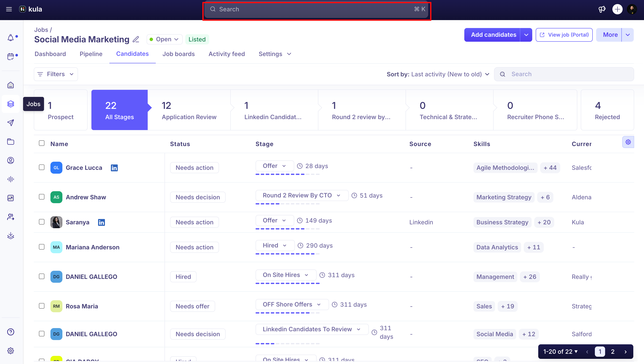Open notifications bell in sidebar

(10, 37)
